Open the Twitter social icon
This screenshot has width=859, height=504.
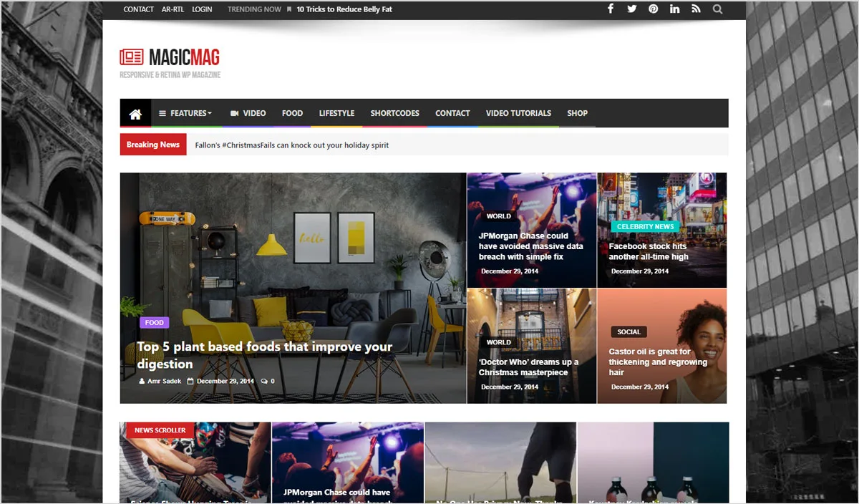tap(632, 9)
